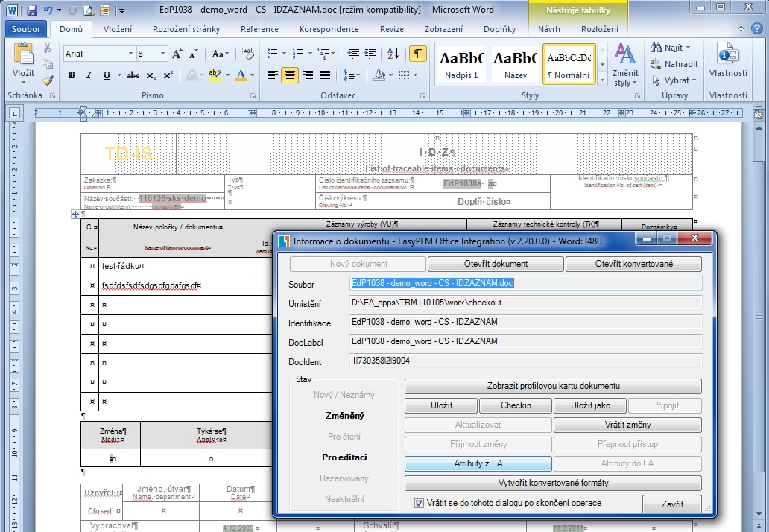Open the Vybrat (Select) dropdown

pyautogui.click(x=674, y=80)
